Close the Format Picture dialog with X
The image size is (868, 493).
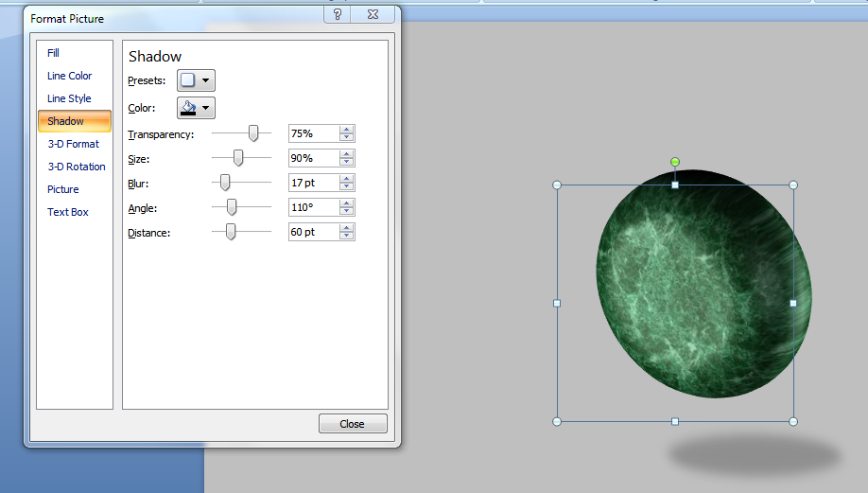373,14
